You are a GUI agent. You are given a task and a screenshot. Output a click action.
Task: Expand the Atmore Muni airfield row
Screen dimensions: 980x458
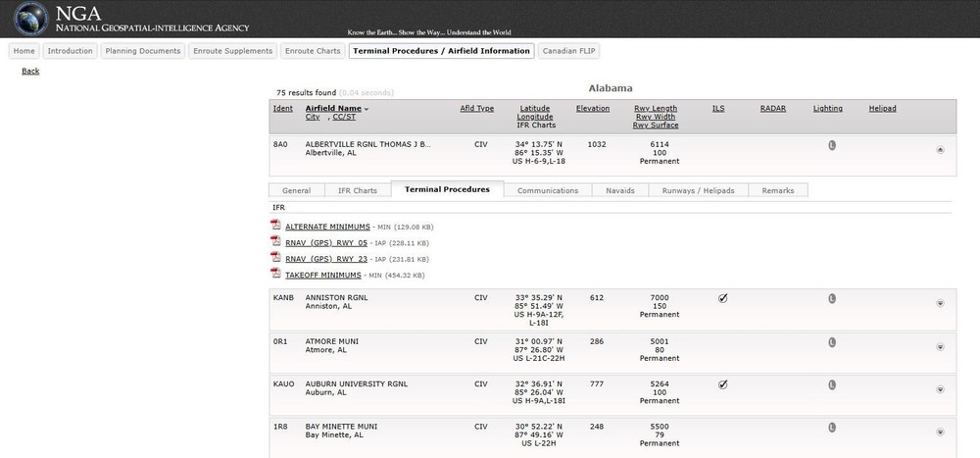coord(940,346)
